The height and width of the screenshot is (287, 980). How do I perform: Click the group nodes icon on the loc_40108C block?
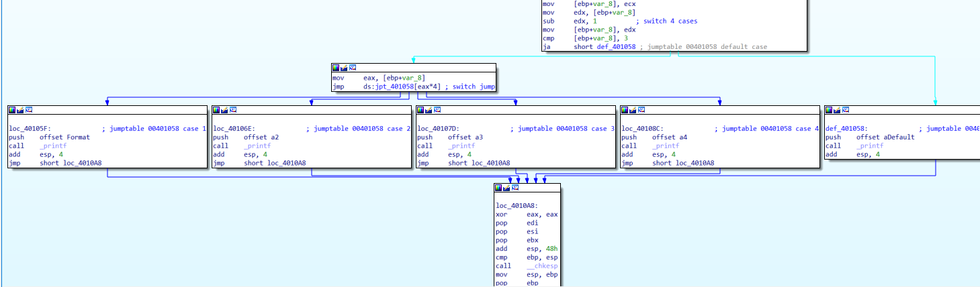[x=641, y=109]
